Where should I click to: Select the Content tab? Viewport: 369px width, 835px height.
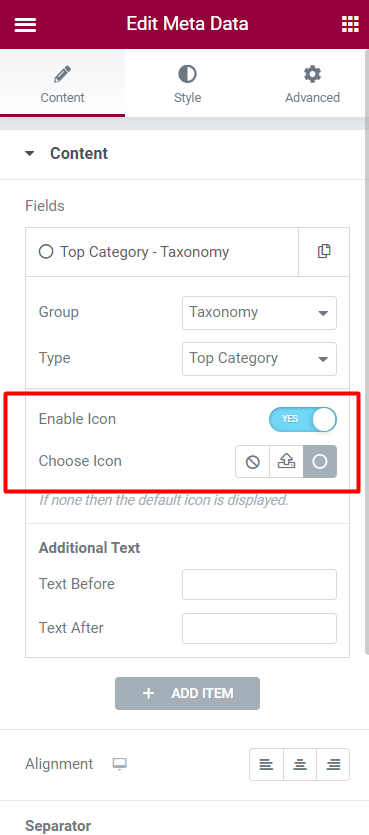click(62, 84)
